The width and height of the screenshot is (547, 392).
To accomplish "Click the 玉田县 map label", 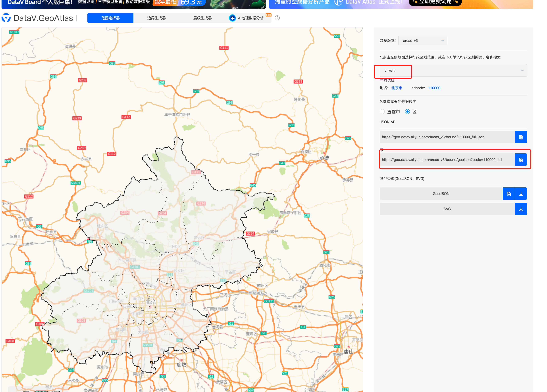I will 299,307.
